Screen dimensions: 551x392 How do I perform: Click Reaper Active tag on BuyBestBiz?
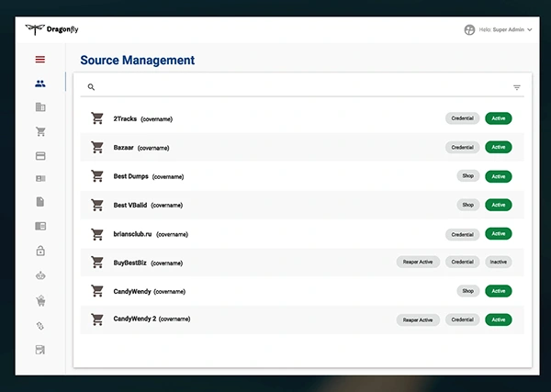(x=418, y=262)
